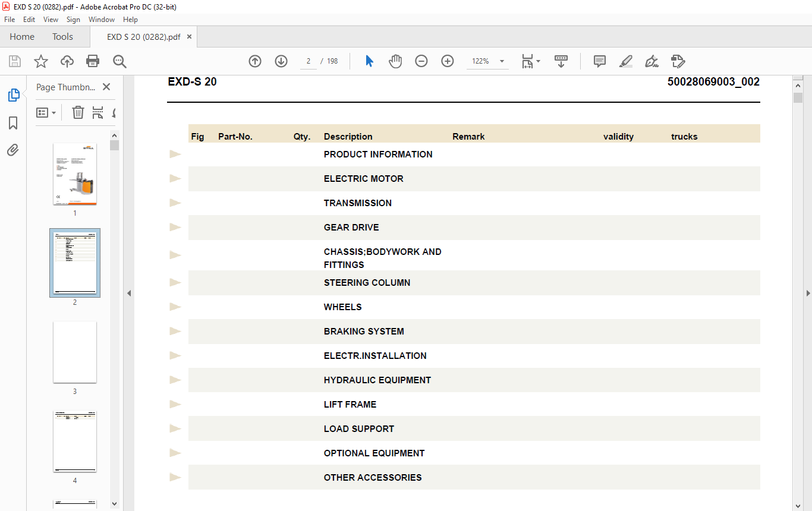Print the document via printer icon

pos(93,61)
